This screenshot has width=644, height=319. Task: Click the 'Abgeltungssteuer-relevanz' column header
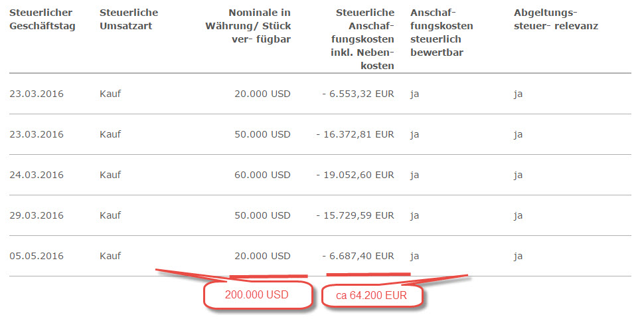click(x=556, y=19)
